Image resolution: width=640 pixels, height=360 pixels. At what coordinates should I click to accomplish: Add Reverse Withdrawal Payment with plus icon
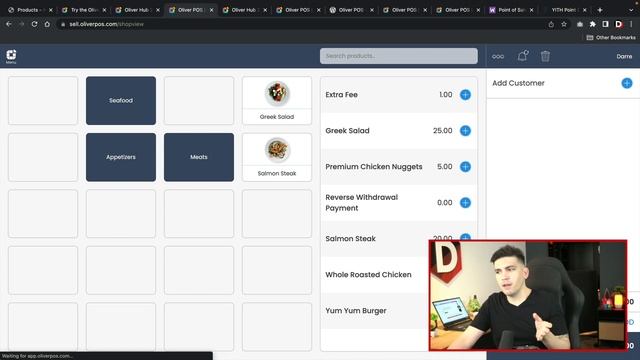pos(465,202)
